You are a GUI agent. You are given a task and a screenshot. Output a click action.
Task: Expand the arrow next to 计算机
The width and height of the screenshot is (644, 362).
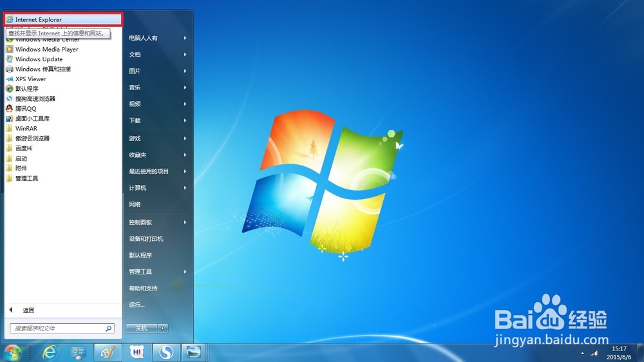[185, 188]
